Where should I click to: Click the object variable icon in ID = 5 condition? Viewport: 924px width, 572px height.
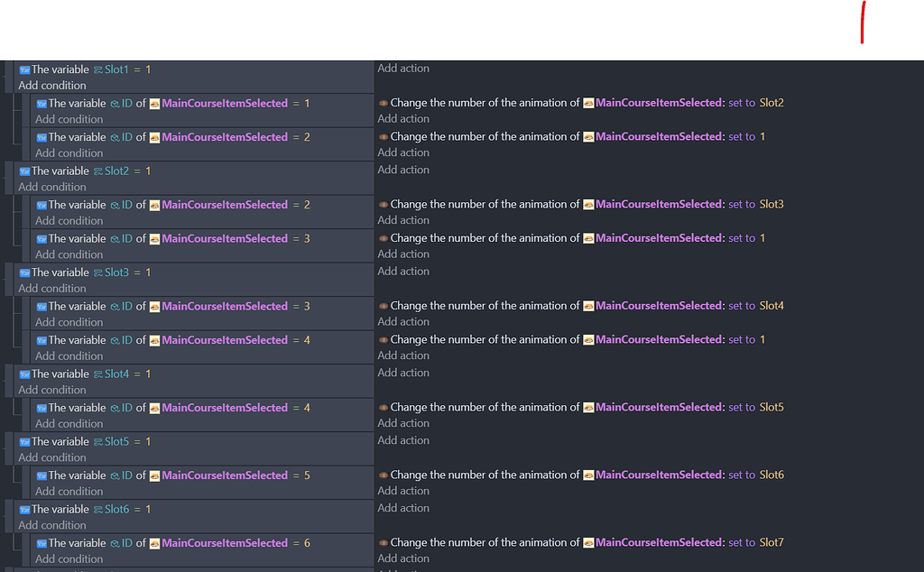click(115, 475)
